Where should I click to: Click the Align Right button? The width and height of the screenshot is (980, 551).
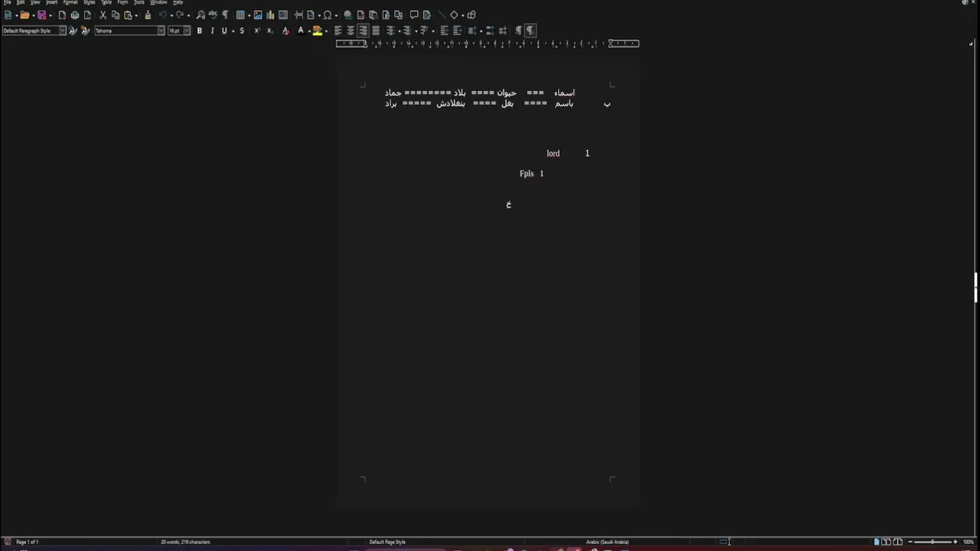[x=363, y=31]
